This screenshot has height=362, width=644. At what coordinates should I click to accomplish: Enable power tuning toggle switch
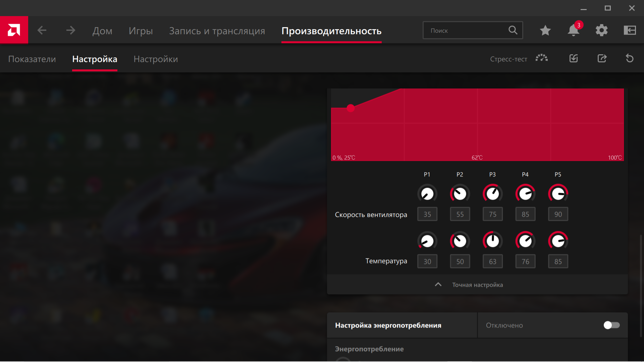click(611, 325)
